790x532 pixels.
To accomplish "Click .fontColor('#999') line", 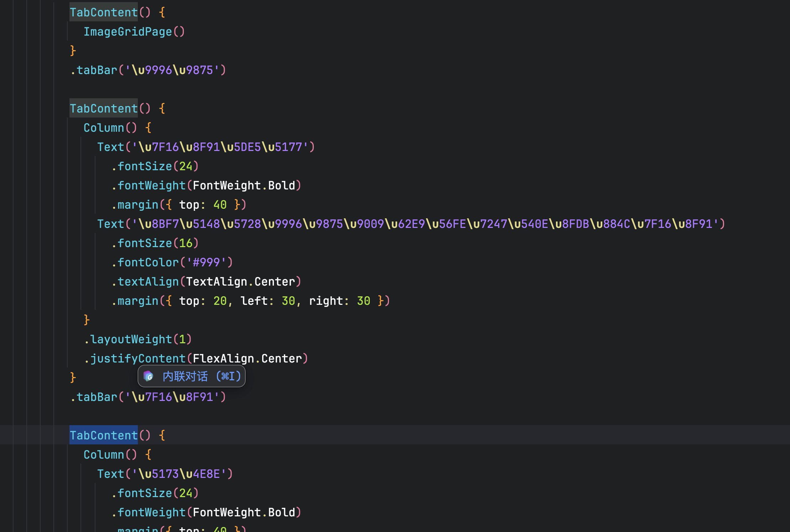I will coord(172,262).
